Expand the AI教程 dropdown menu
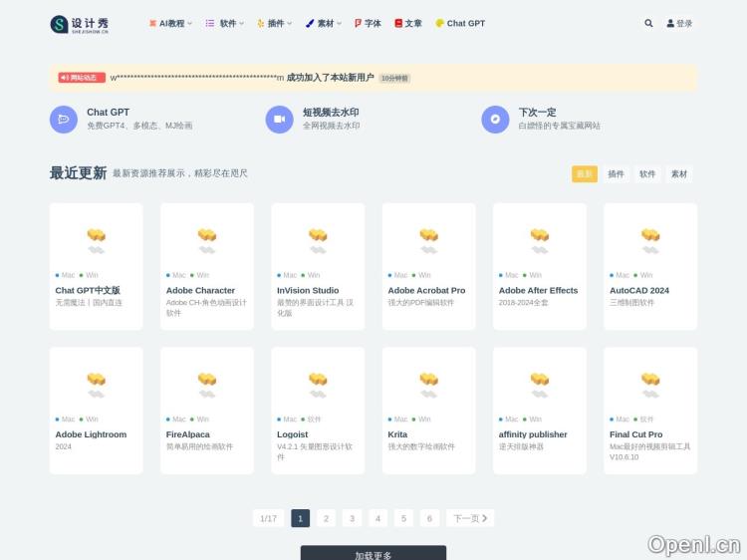Image resolution: width=747 pixels, height=560 pixels. [170, 23]
